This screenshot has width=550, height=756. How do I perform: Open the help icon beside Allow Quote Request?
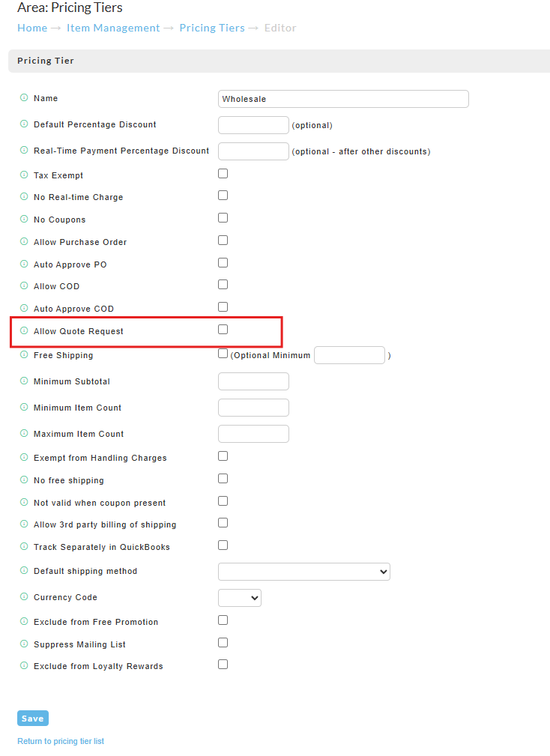(24, 330)
